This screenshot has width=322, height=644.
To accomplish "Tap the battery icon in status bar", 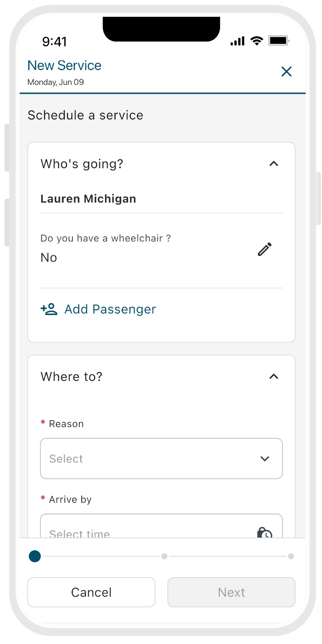I will [279, 41].
